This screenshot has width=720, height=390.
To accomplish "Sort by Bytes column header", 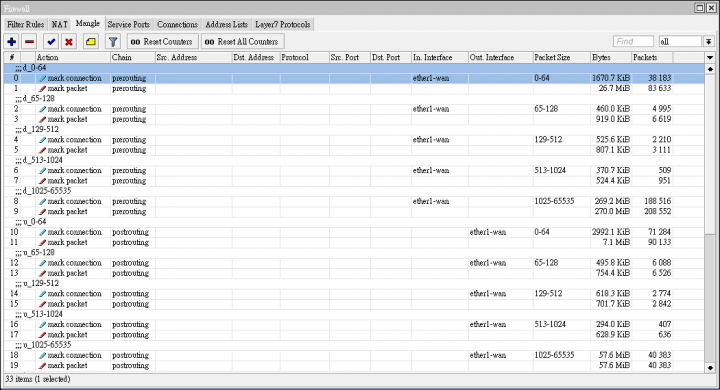I will click(611, 57).
